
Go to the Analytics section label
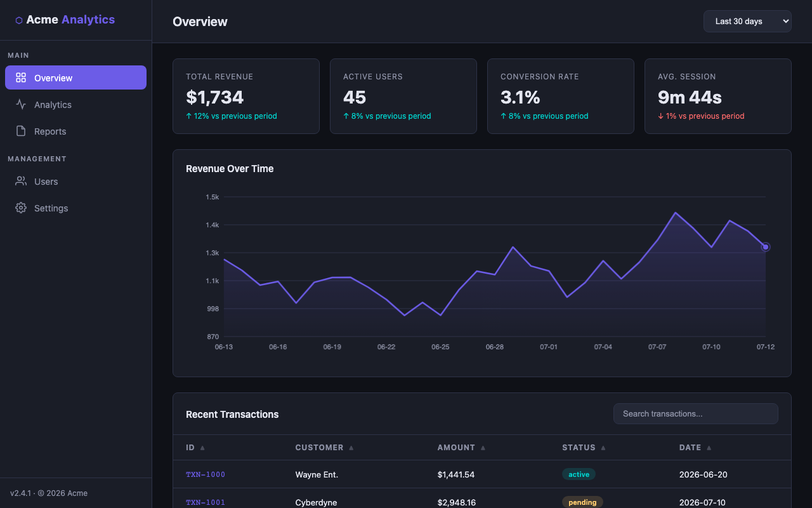pos(53,105)
